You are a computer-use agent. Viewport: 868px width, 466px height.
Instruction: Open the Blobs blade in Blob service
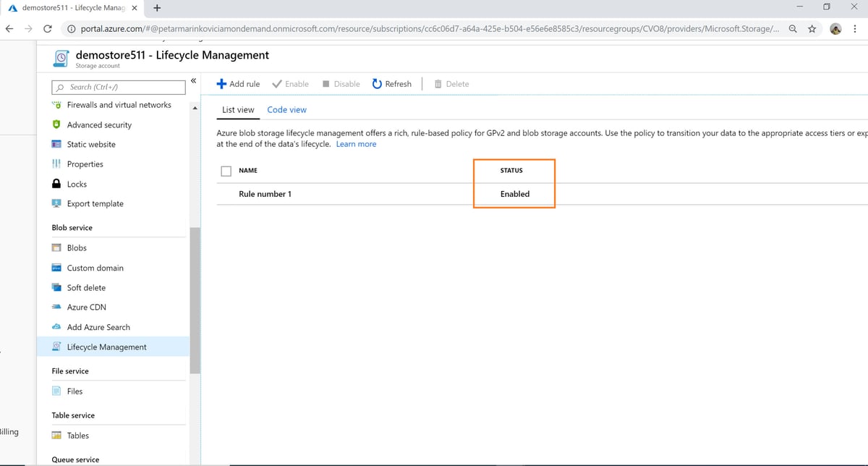coord(75,247)
